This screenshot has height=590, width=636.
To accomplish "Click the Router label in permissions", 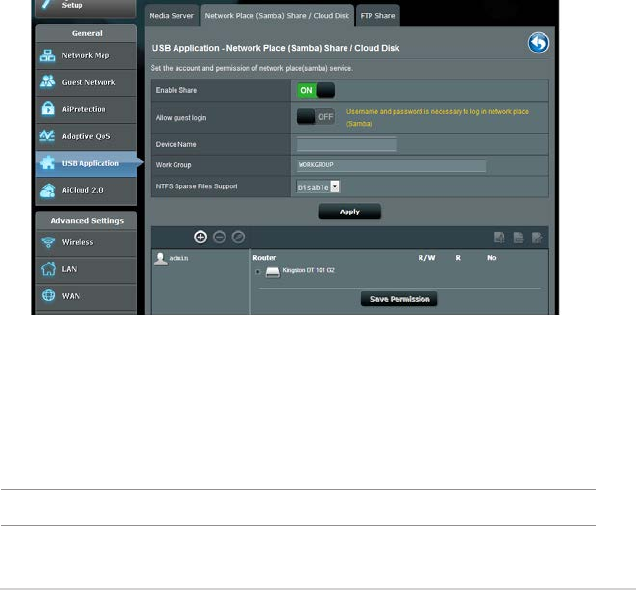I will 264,258.
